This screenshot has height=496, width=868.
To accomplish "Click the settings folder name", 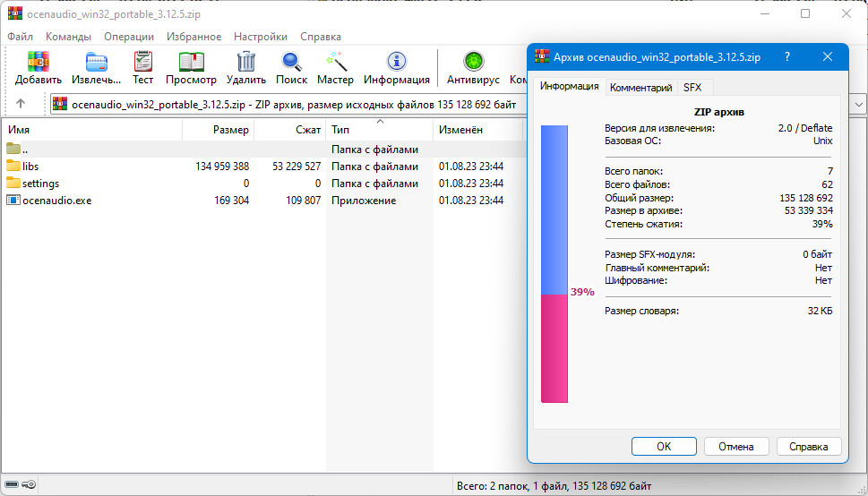I will click(x=40, y=184).
